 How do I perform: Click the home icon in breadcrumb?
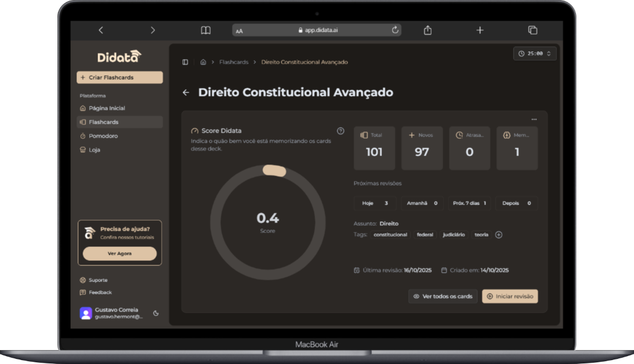(x=203, y=62)
